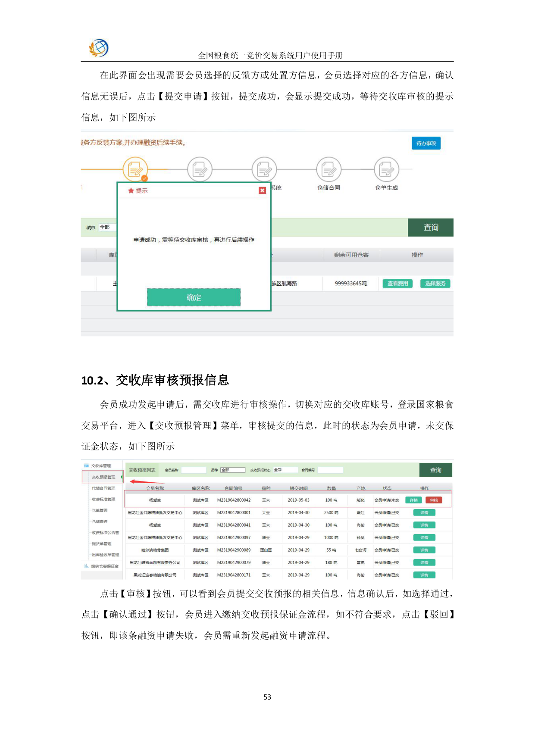Screen dimensions: 535x756
Task: Click the red star icon beside 提示
Action: [131, 191]
